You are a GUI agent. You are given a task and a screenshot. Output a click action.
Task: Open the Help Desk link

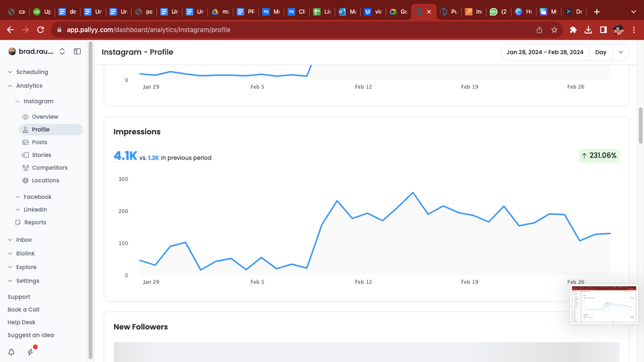click(x=21, y=322)
